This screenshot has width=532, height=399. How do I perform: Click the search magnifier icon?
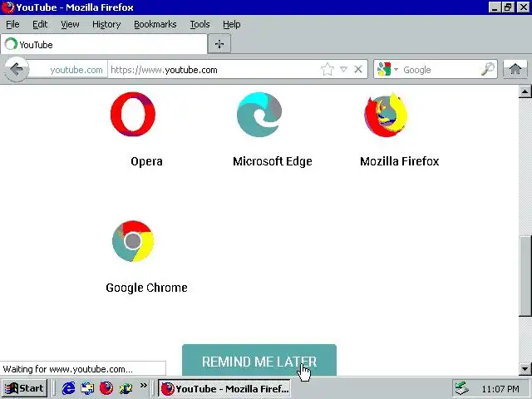coord(488,69)
